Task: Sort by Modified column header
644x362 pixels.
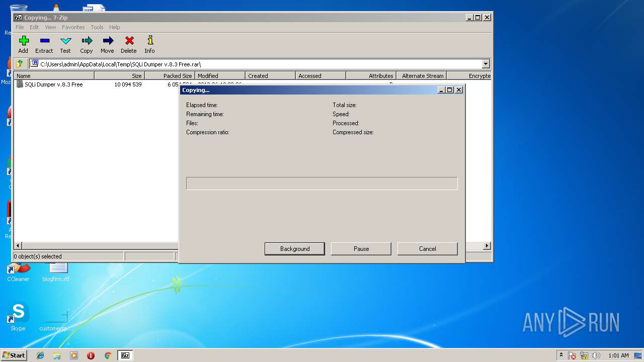Action: pyautogui.click(x=220, y=76)
